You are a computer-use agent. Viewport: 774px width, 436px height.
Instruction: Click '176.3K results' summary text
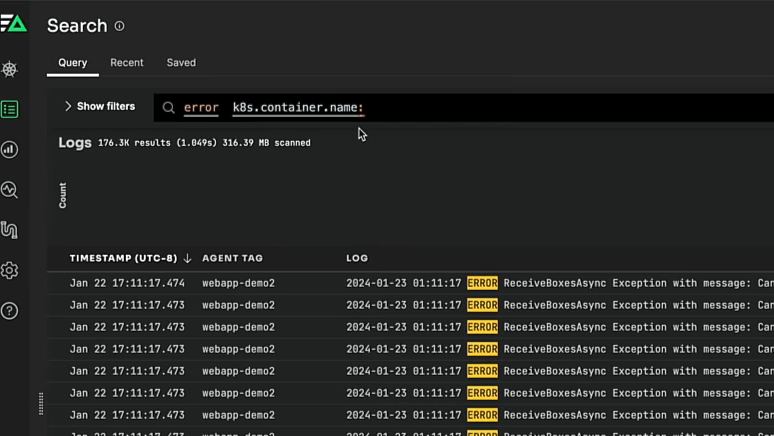(135, 143)
